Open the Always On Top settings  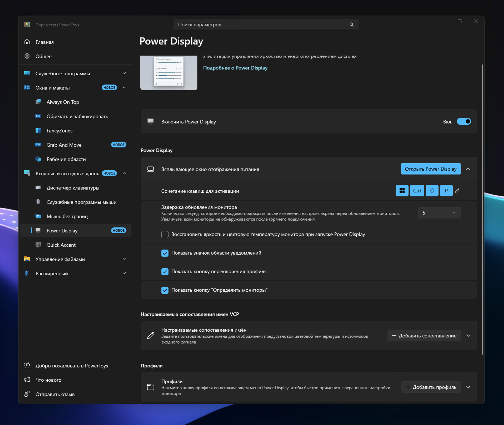[x=63, y=102]
